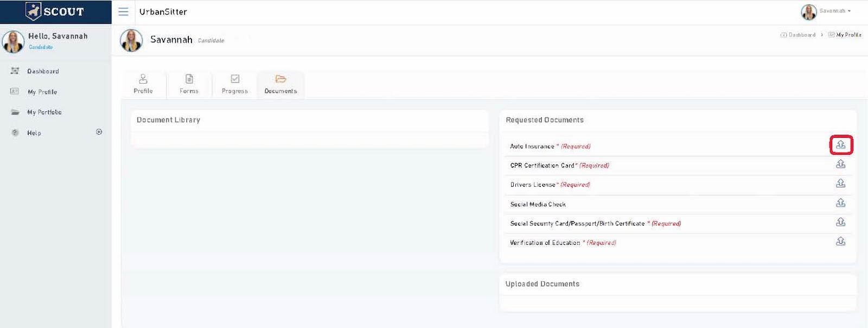Open the Savannah user dropdown at top right
This screenshot has width=868, height=328.
coord(834,11)
